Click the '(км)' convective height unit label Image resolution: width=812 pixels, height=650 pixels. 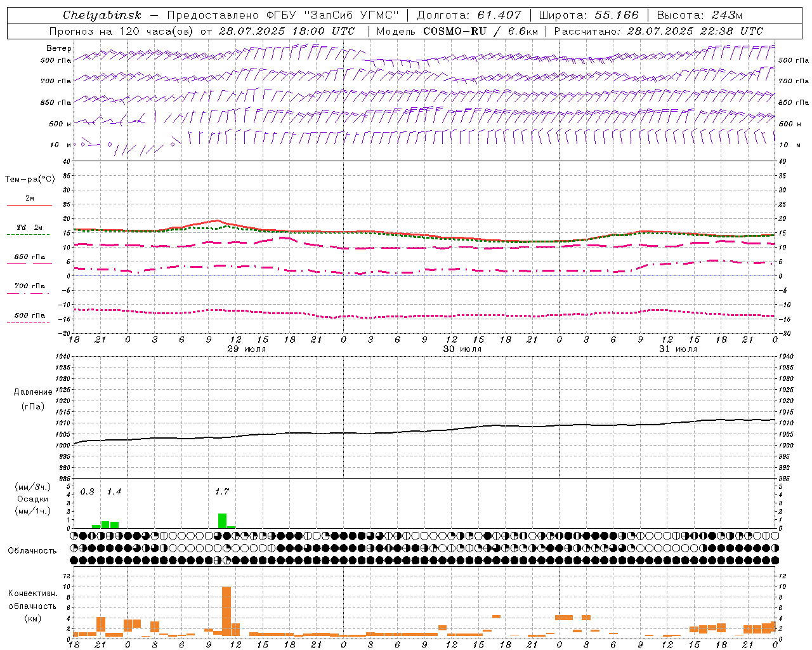32,618
